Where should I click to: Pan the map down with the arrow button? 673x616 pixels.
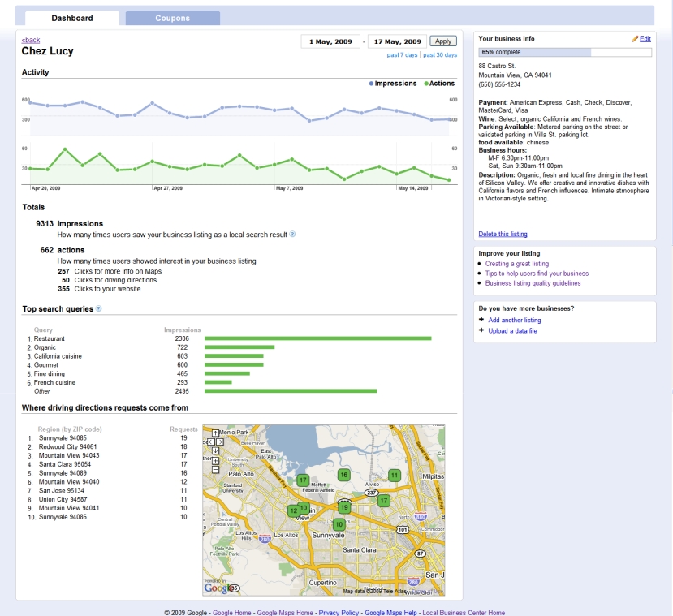tap(215, 451)
